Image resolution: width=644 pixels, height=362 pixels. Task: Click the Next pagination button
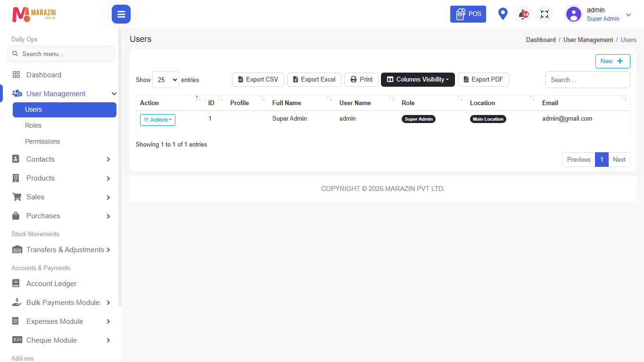click(619, 160)
